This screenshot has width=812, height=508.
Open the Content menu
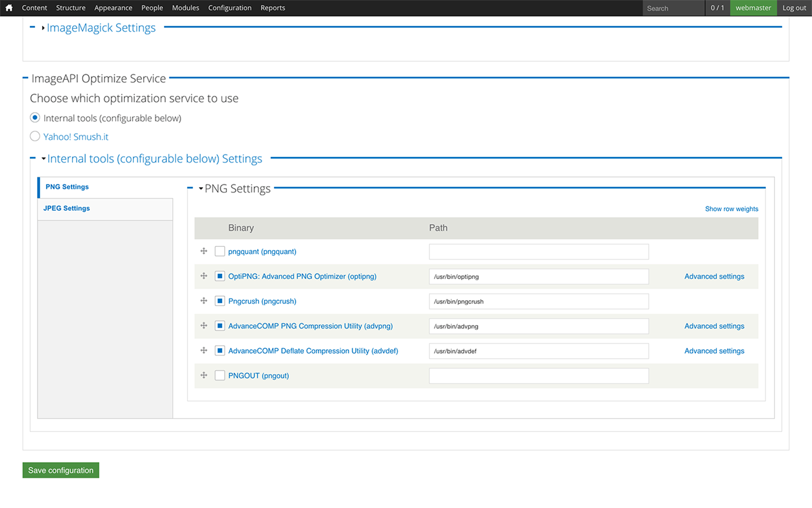[35, 8]
